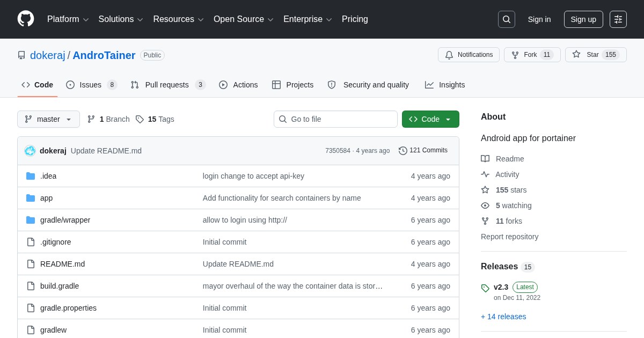The width and height of the screenshot is (644, 338).
Task: Click the Report repository link
Action: [509, 237]
